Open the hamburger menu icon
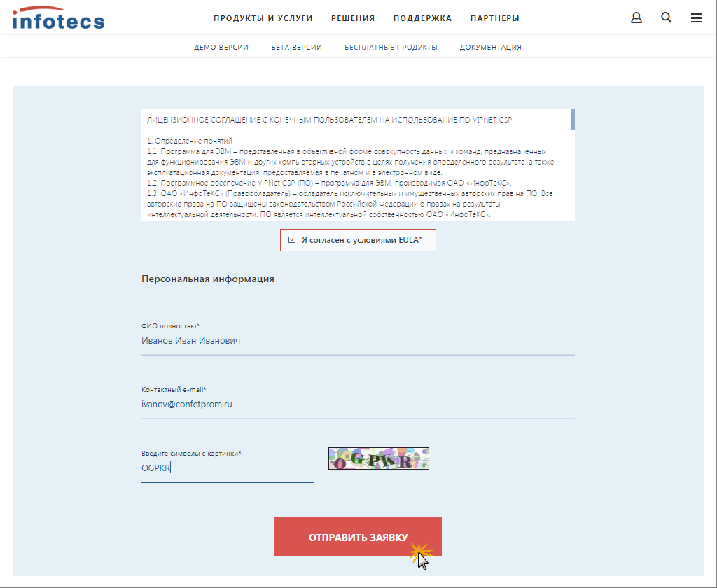Viewport: 717px width, 588px height. click(697, 17)
